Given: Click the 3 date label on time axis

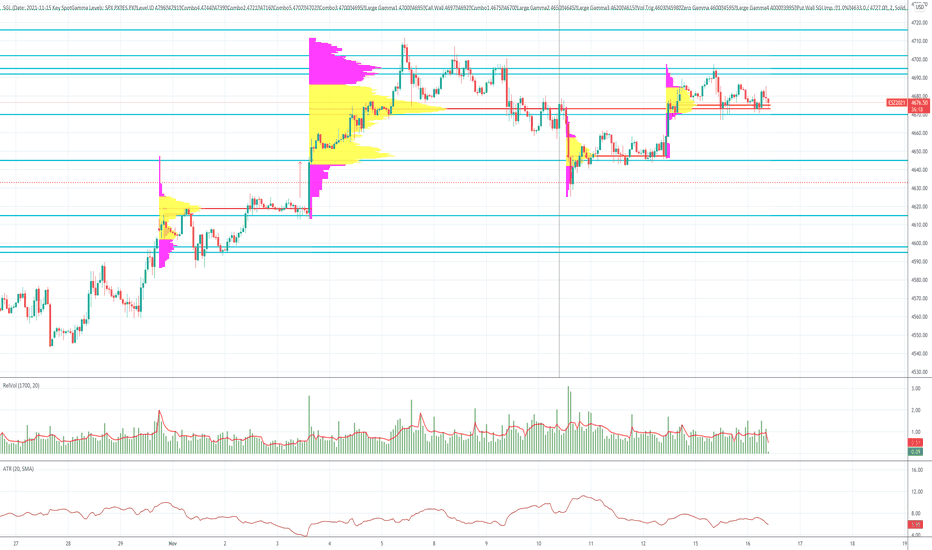Looking at the screenshot, I should (x=278, y=543).
